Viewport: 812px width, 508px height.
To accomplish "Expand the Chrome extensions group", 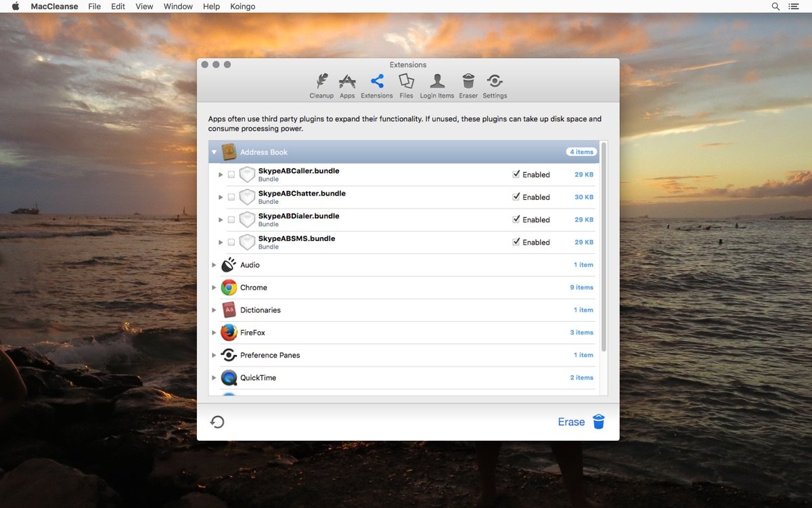I will (x=215, y=287).
